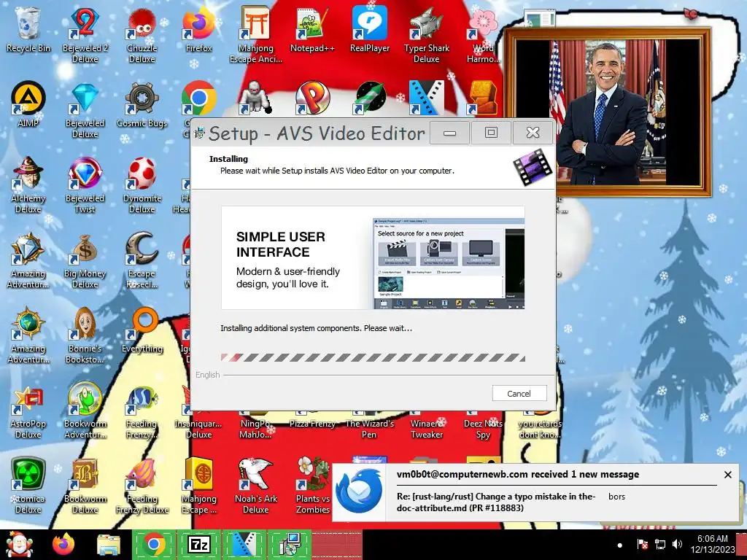Viewport: 747px width, 560px height.
Task: Open the Action Center flag tray icon
Action: pos(642,544)
